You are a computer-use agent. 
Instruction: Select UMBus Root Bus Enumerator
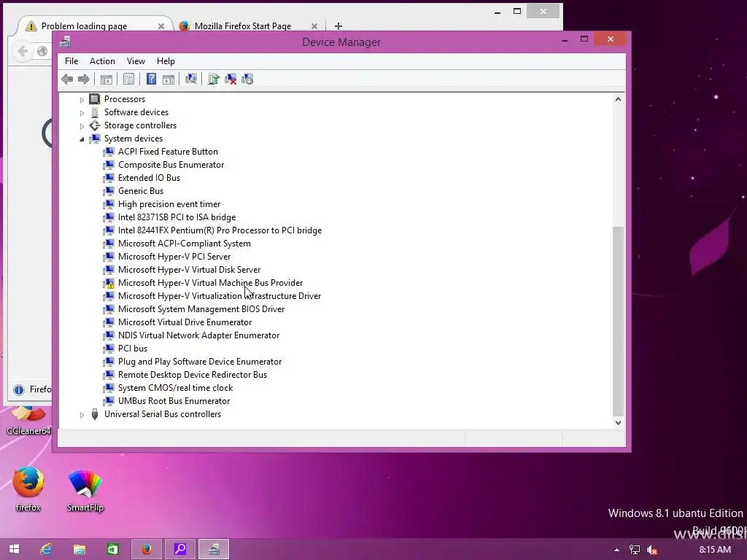174,401
